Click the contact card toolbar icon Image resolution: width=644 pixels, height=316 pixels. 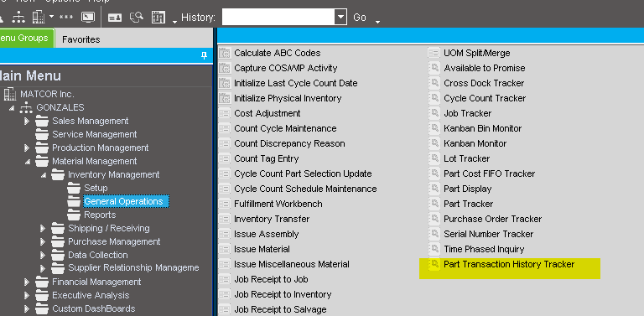[x=115, y=18]
